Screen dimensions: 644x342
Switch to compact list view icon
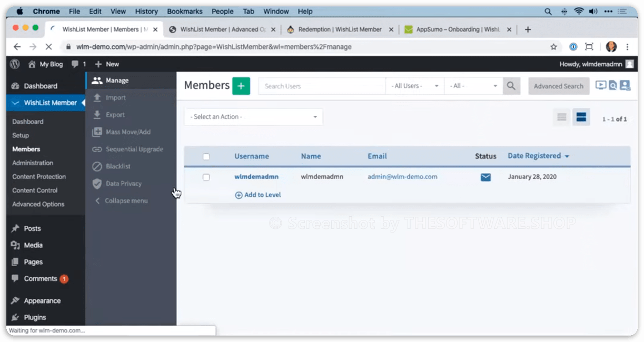pyautogui.click(x=562, y=117)
